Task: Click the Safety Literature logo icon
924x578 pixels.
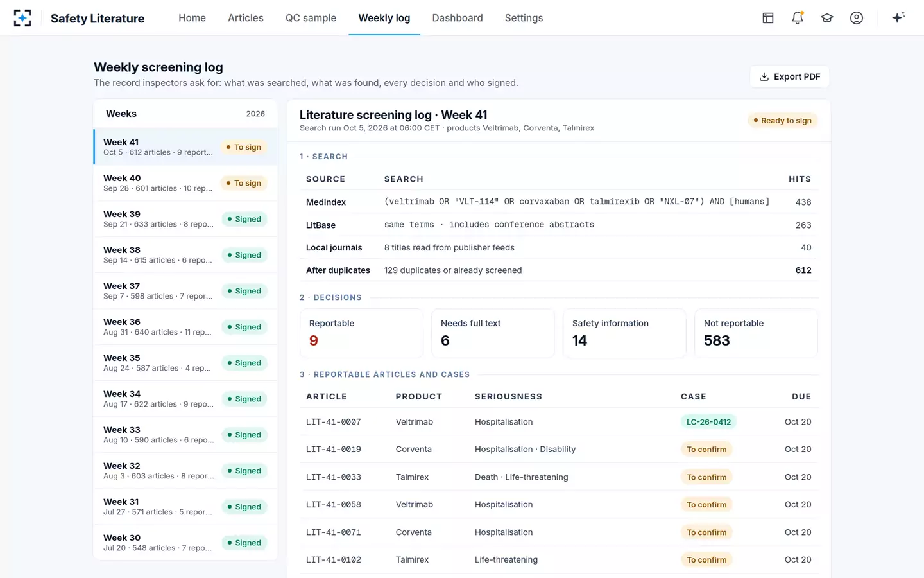Action: point(22,18)
